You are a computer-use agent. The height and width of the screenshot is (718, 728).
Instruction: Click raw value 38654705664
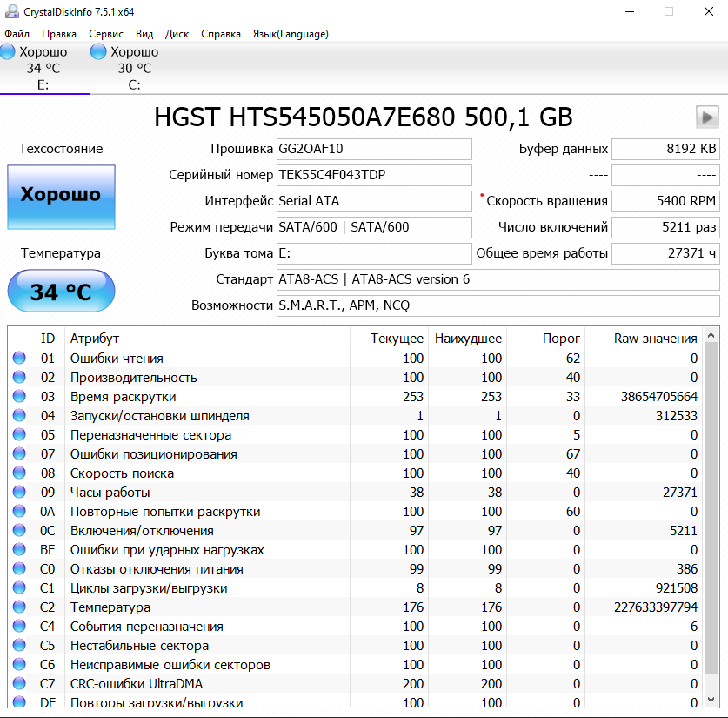659,397
